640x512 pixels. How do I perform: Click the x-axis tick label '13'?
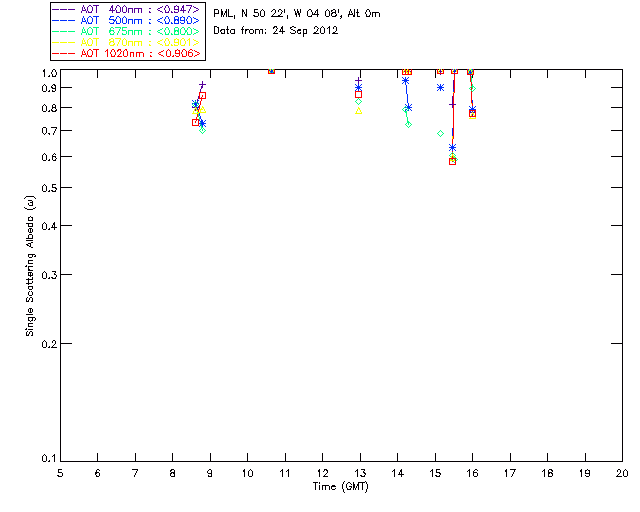(x=360, y=473)
